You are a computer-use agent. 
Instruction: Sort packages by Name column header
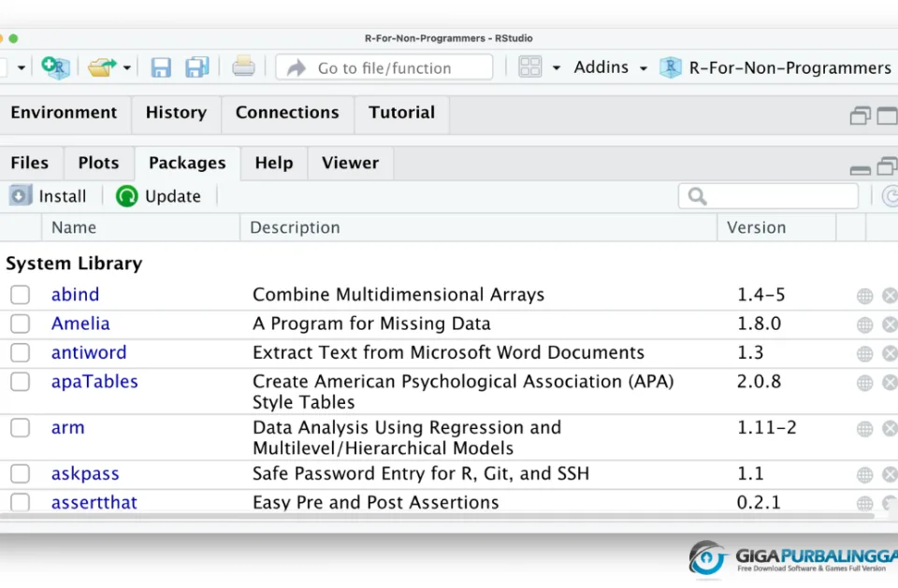[x=140, y=228]
